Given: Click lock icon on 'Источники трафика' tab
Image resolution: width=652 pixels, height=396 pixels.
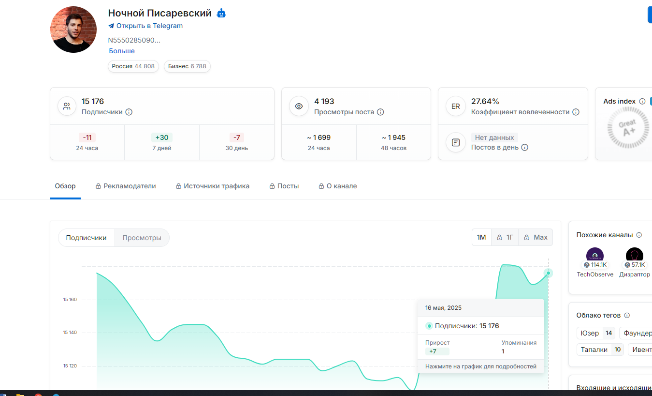Looking at the screenshot, I should (178, 186).
